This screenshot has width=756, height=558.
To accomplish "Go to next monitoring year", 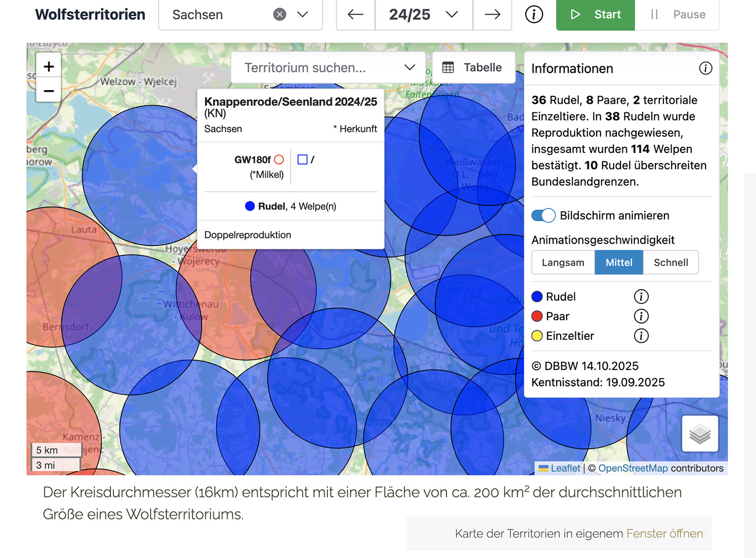I will [x=492, y=15].
